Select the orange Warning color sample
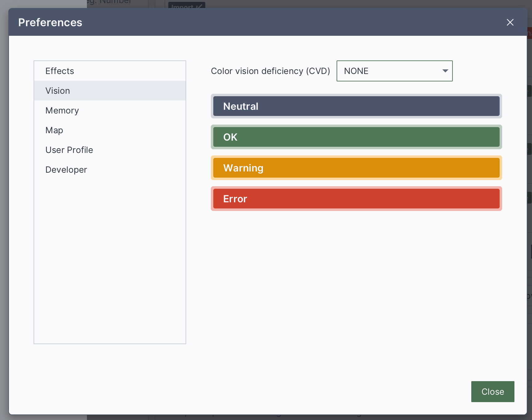 point(356,168)
